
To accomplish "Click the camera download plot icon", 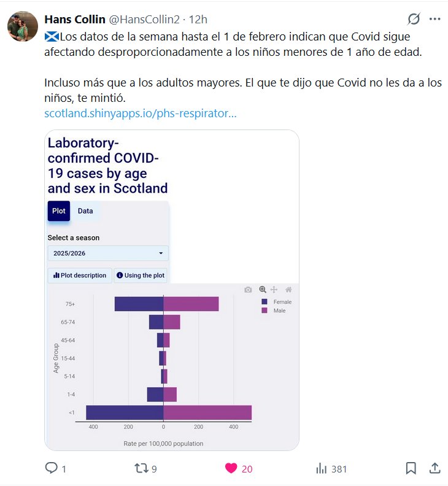I will point(248,290).
